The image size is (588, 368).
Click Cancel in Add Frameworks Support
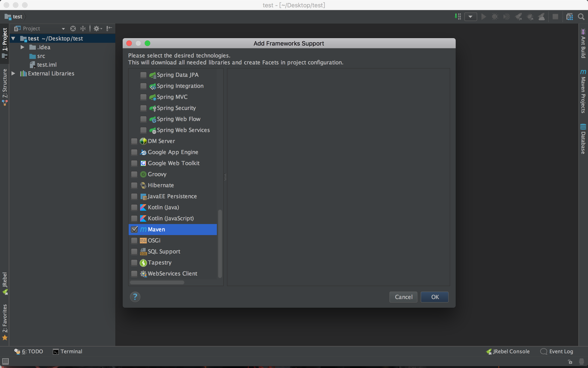click(403, 297)
